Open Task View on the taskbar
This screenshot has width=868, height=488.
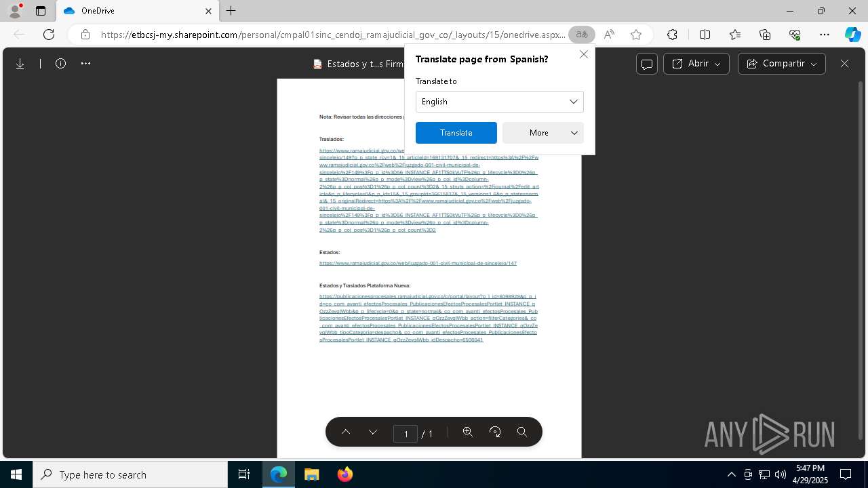[x=244, y=474]
